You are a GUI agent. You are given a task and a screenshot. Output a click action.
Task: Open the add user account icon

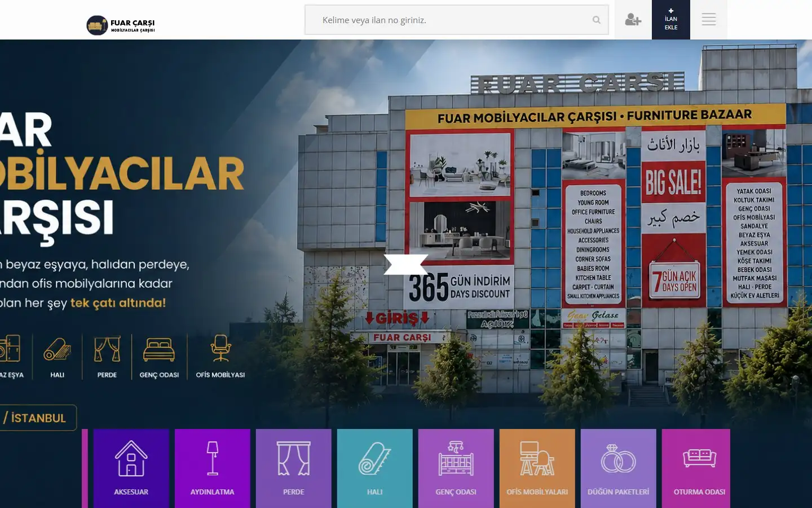coord(633,20)
